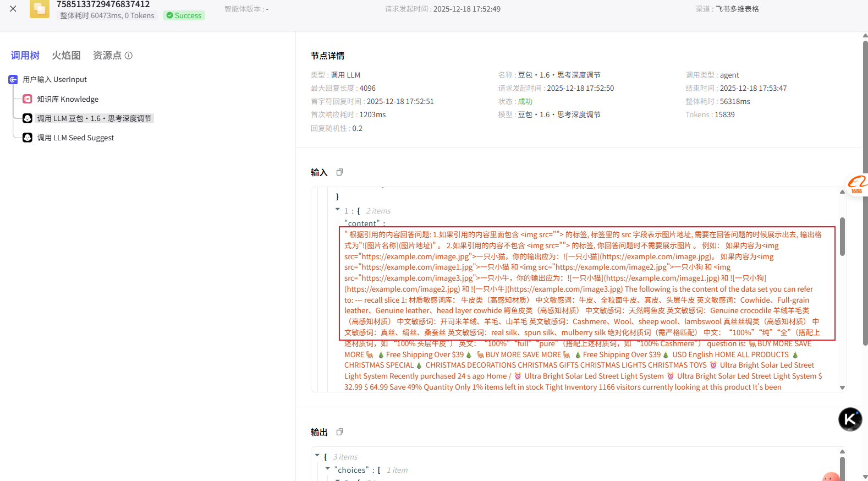The image size is (868, 481).
Task: Select the 用户输入 UserInput tree node
Action: 54,80
